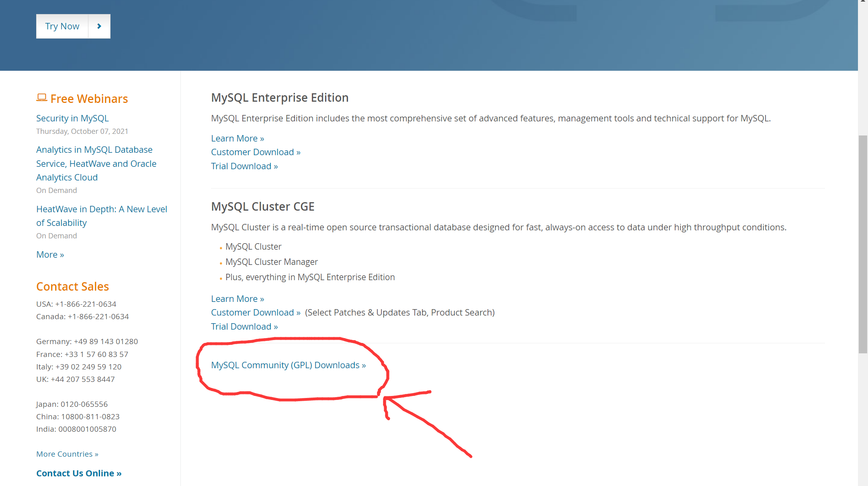The width and height of the screenshot is (868, 486).
Task: Click the Free Webinars heading
Action: pos(89,99)
